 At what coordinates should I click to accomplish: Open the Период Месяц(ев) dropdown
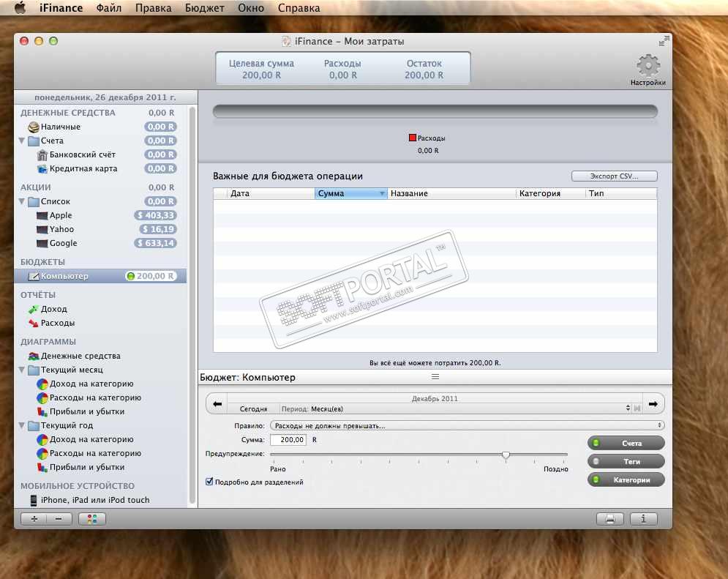pyautogui.click(x=456, y=408)
